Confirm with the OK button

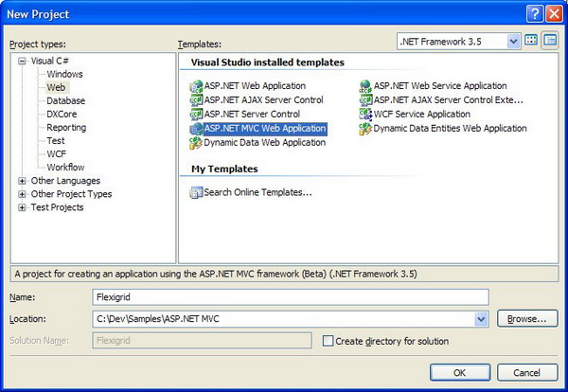point(460,372)
